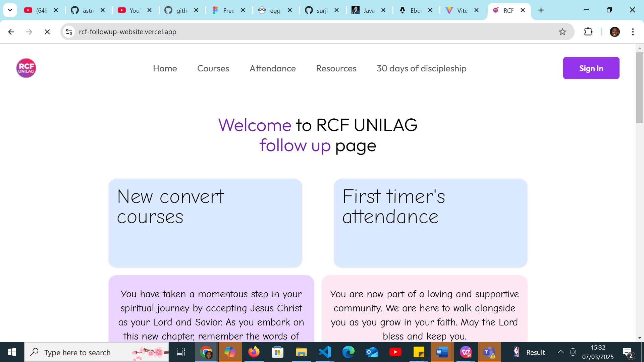Bookmark this page with the star icon

562,32
